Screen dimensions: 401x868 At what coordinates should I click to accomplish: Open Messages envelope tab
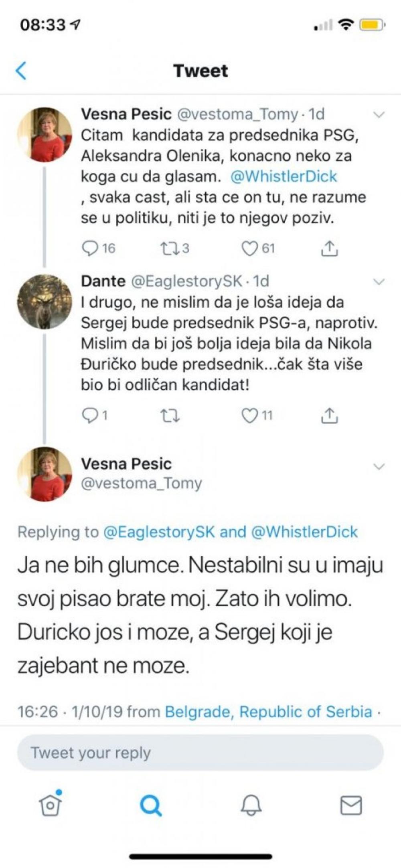click(x=351, y=805)
